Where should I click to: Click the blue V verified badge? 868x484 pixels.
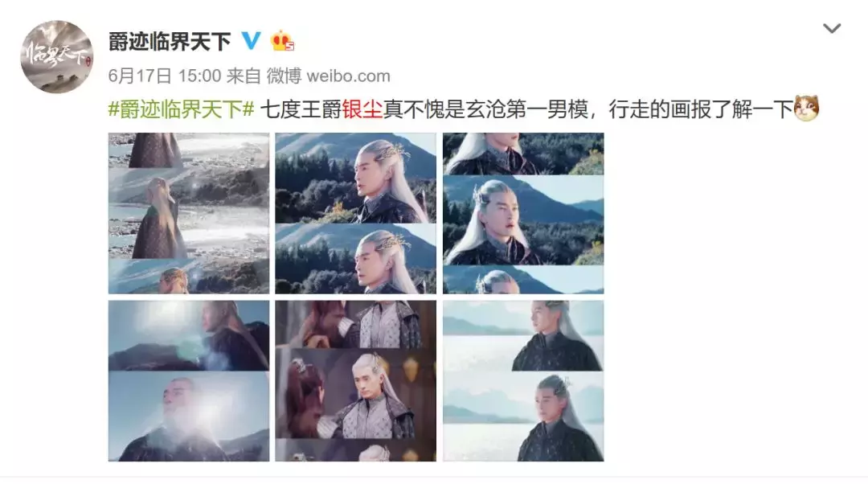252,41
